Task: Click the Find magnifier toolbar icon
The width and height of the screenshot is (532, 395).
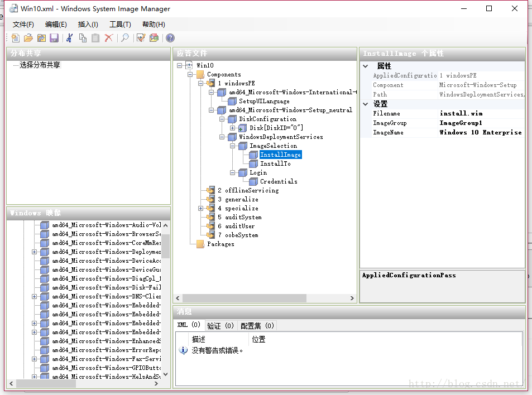Action: pyautogui.click(x=125, y=38)
